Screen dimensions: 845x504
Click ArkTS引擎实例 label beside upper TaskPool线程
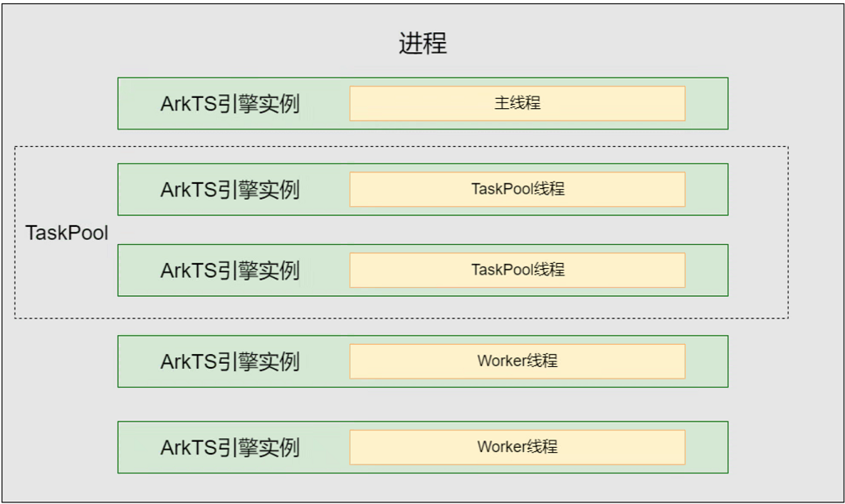click(x=229, y=190)
